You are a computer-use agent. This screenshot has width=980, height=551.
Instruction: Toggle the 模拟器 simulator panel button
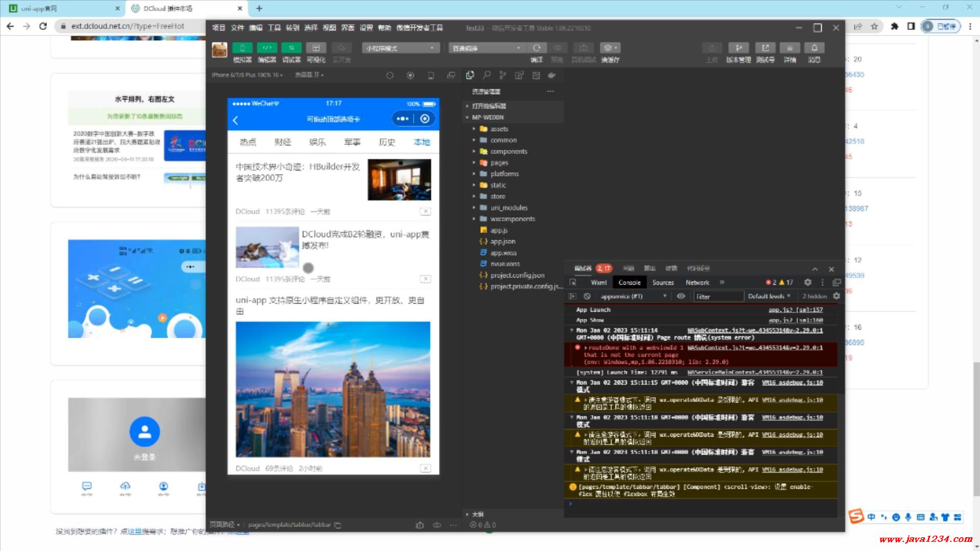click(242, 48)
